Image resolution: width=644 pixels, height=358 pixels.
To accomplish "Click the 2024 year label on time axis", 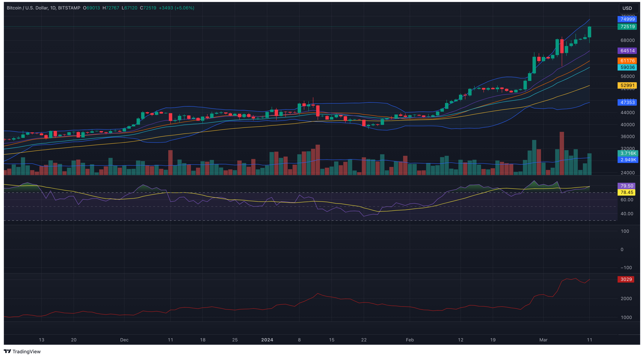I will [267, 340].
